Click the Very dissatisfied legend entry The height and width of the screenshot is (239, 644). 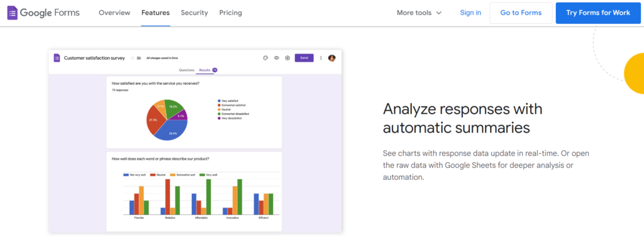(230, 118)
